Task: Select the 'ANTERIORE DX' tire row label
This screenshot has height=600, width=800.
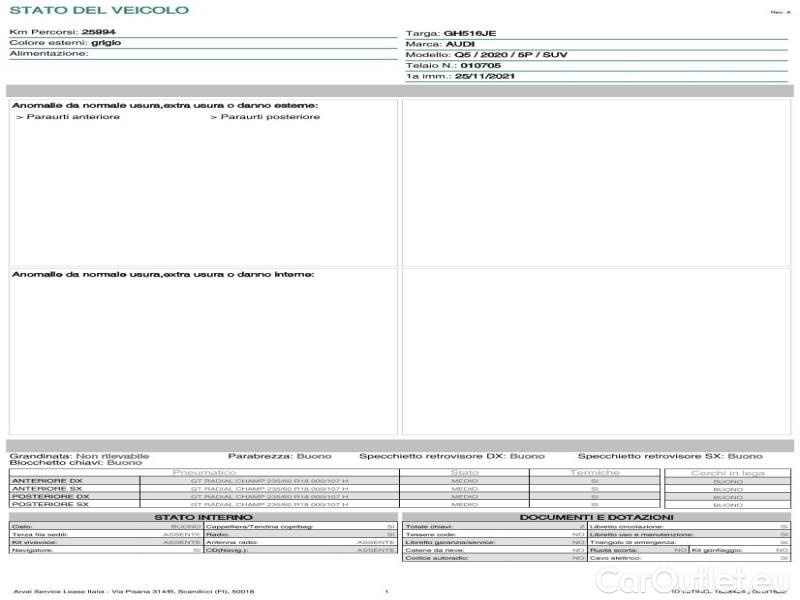Action: [47, 481]
